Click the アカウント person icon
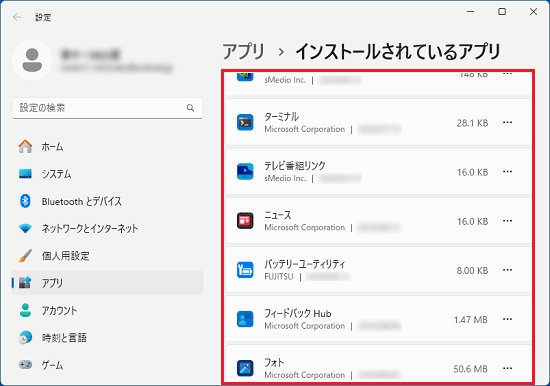The image size is (550, 386). 25,310
